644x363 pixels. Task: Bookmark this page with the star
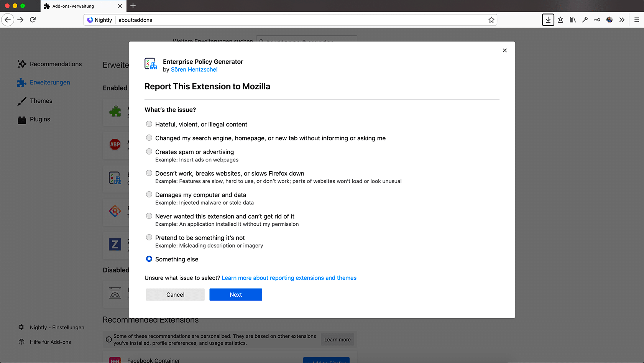pos(491,20)
